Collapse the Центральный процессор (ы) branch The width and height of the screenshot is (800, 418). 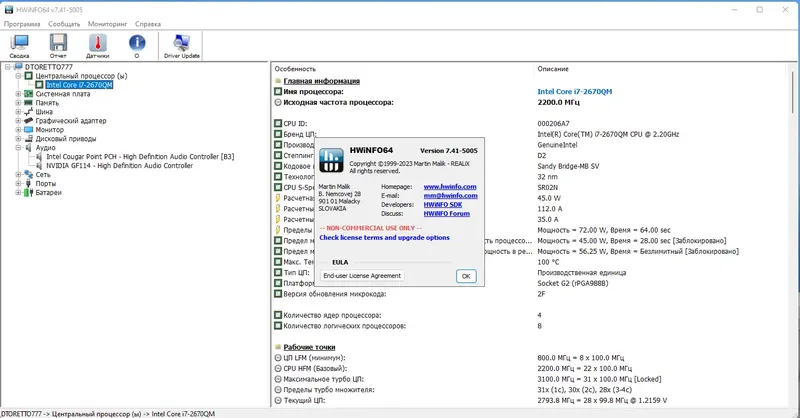click(x=18, y=76)
